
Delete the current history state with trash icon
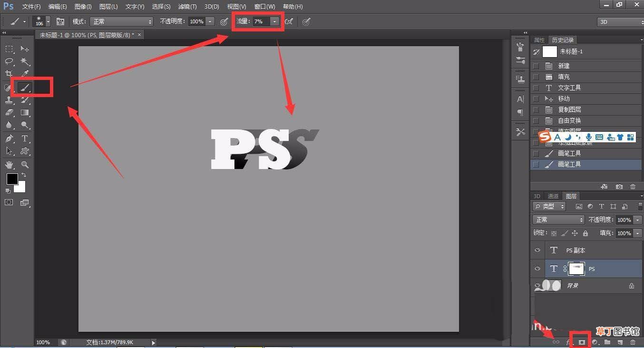633,187
